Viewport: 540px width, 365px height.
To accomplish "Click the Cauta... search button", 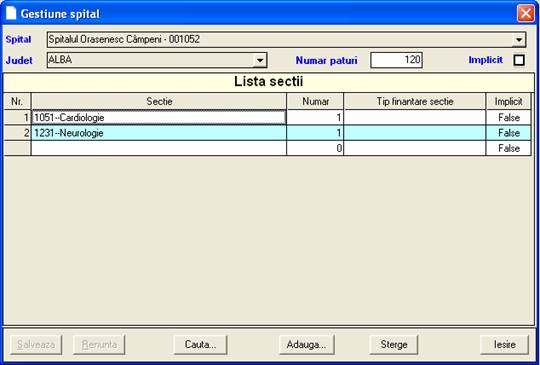I will pos(200,345).
